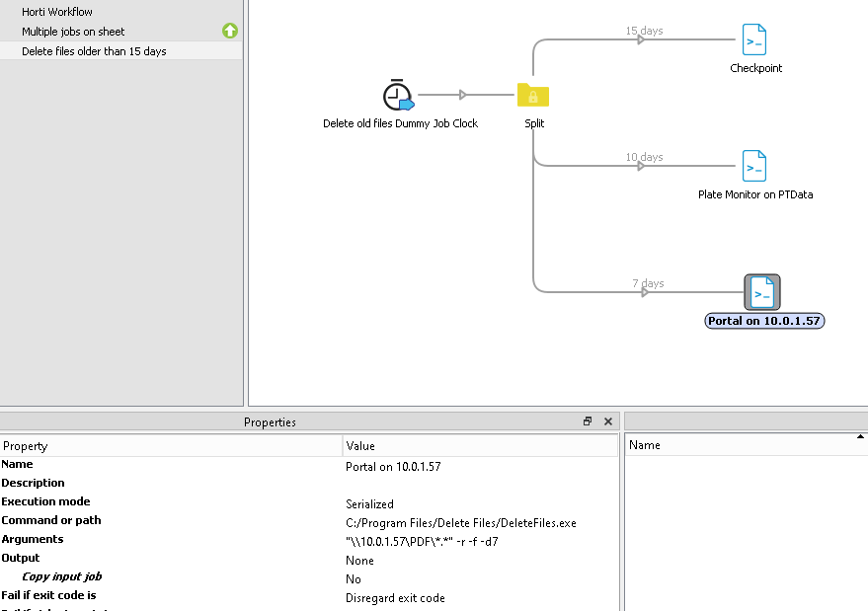This screenshot has width=868, height=611.
Task: Select the Delete old files Dummy Job Clock icon
Action: pos(399,95)
